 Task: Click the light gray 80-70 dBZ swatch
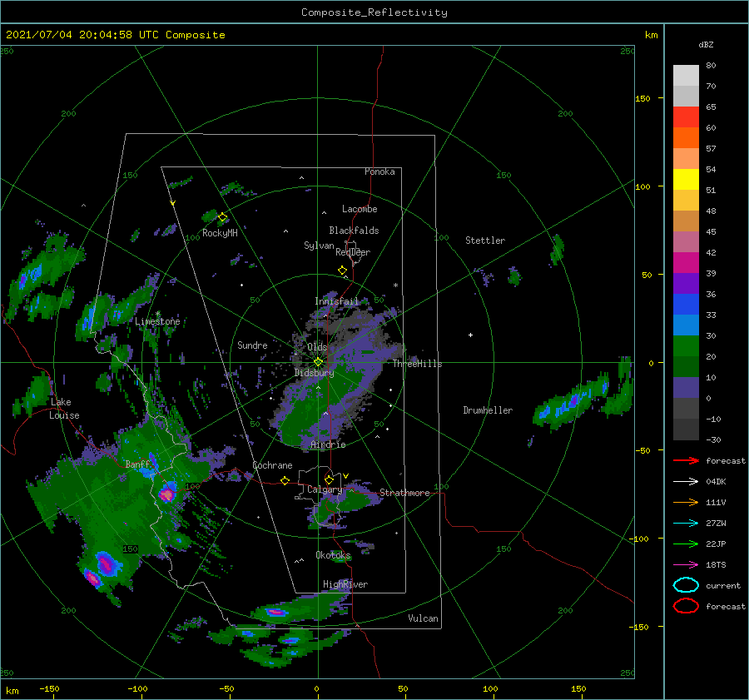pos(686,76)
